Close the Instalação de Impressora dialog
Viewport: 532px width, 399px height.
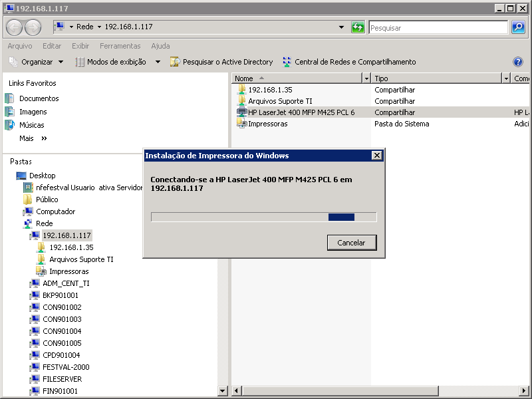click(x=377, y=156)
